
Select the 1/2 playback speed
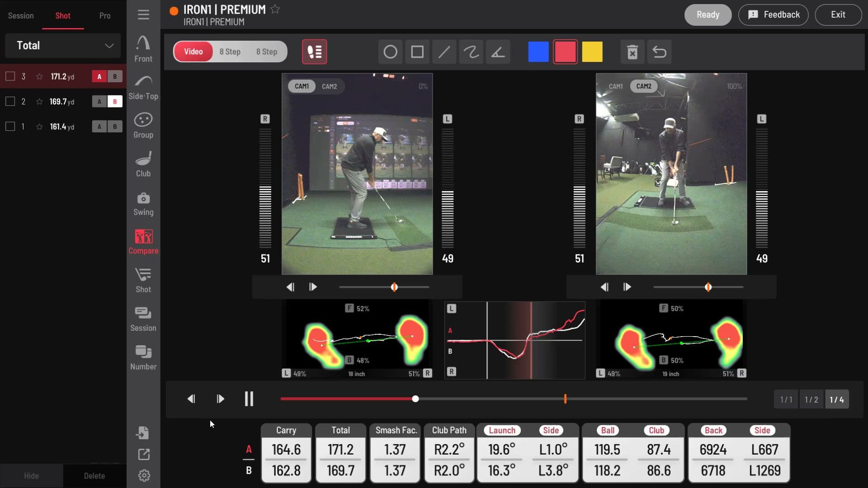click(x=811, y=399)
